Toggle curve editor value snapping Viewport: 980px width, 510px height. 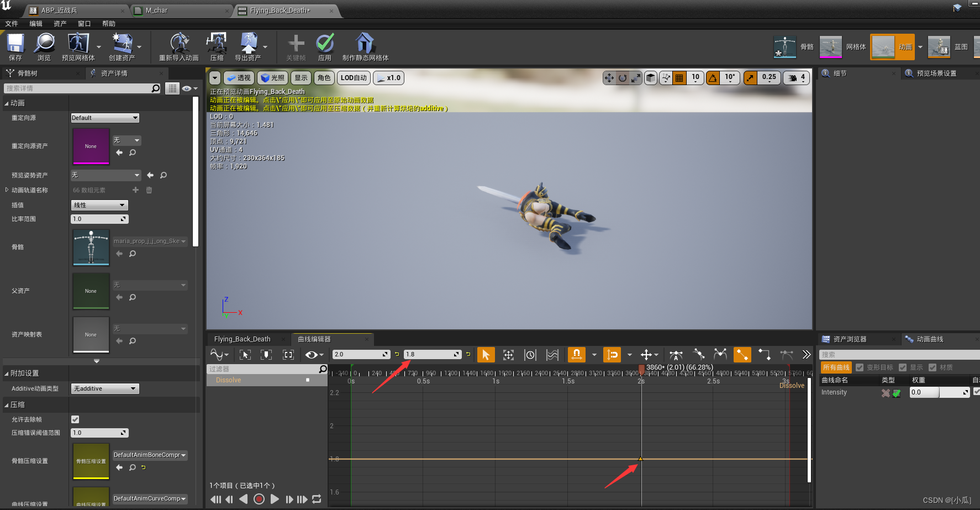point(612,355)
